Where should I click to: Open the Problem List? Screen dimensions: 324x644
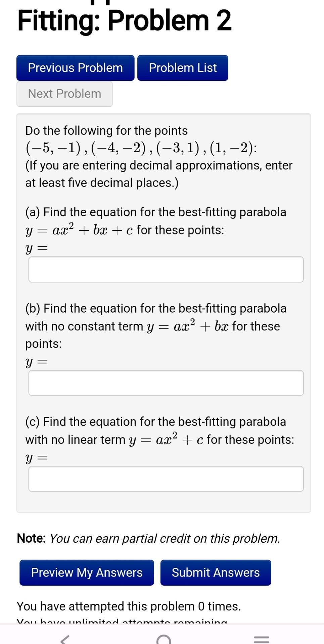pyautogui.click(x=183, y=68)
